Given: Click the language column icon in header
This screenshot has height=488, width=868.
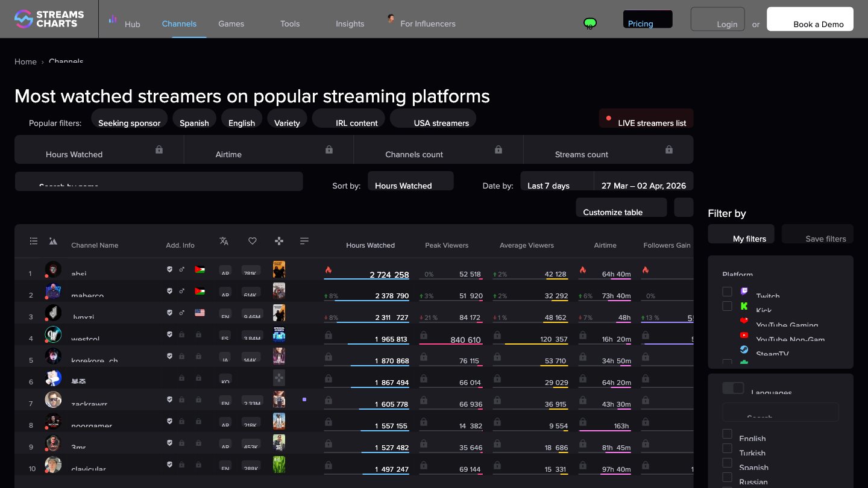Looking at the screenshot, I should pyautogui.click(x=224, y=241).
